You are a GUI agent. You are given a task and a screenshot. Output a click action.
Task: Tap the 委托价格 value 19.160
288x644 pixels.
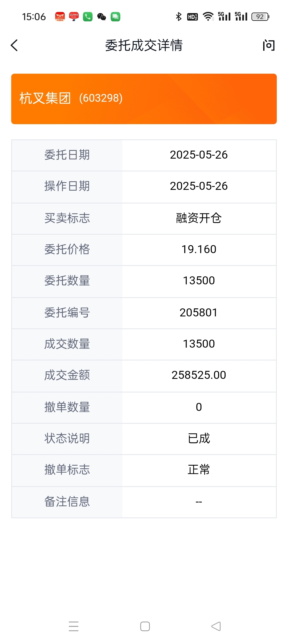click(199, 249)
